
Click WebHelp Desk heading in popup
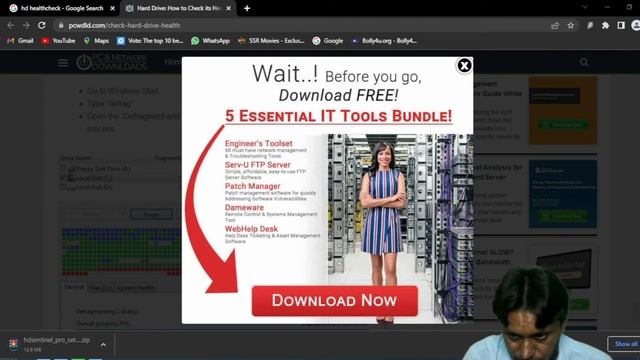pos(251,229)
